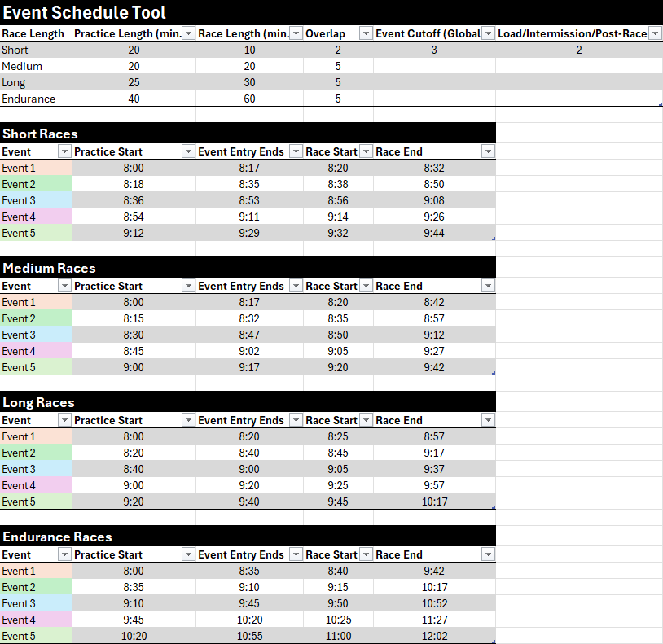Select Medium Races Event 4 entry ends 9:02
This screenshot has height=644, width=663.
249,351
